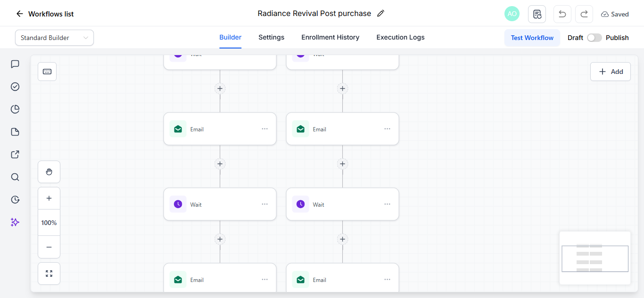This screenshot has width=644, height=298.
Task: Open the Standard Builder dropdown
Action: [x=54, y=38]
